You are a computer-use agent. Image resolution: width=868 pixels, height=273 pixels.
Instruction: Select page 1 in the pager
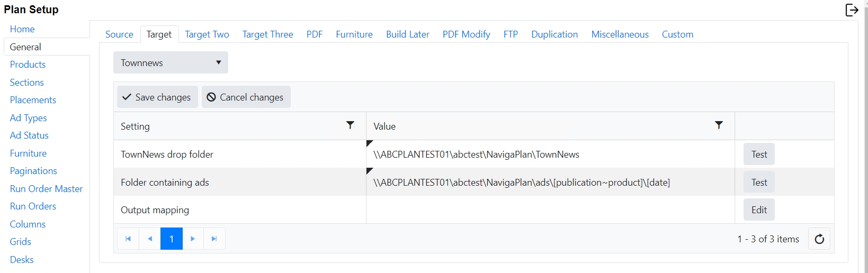(172, 239)
